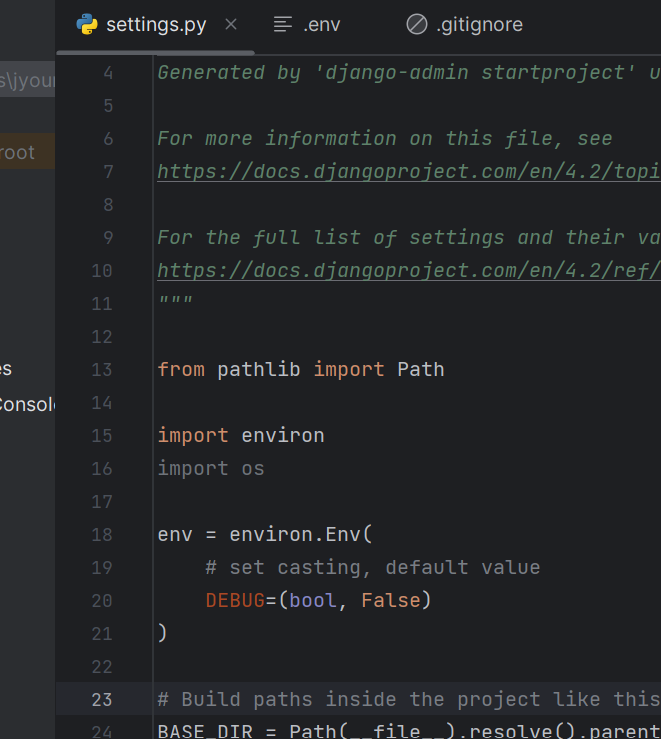The image size is (661, 739).
Task: Click line number 18 in the gutter
Action: click(x=102, y=535)
